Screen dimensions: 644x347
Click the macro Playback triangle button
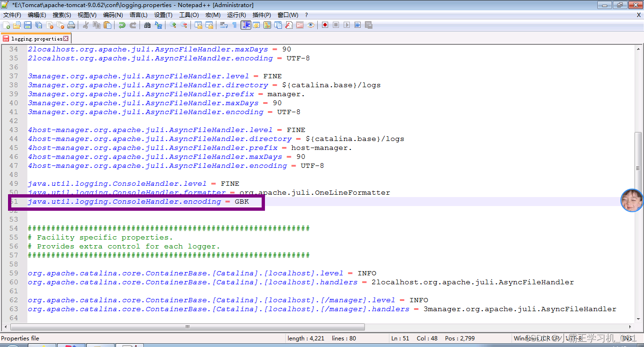[x=347, y=25]
